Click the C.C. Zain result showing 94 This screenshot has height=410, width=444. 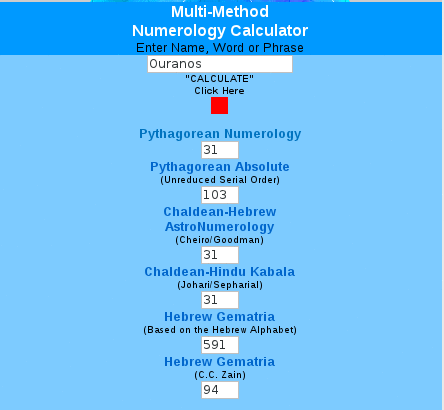point(220,390)
